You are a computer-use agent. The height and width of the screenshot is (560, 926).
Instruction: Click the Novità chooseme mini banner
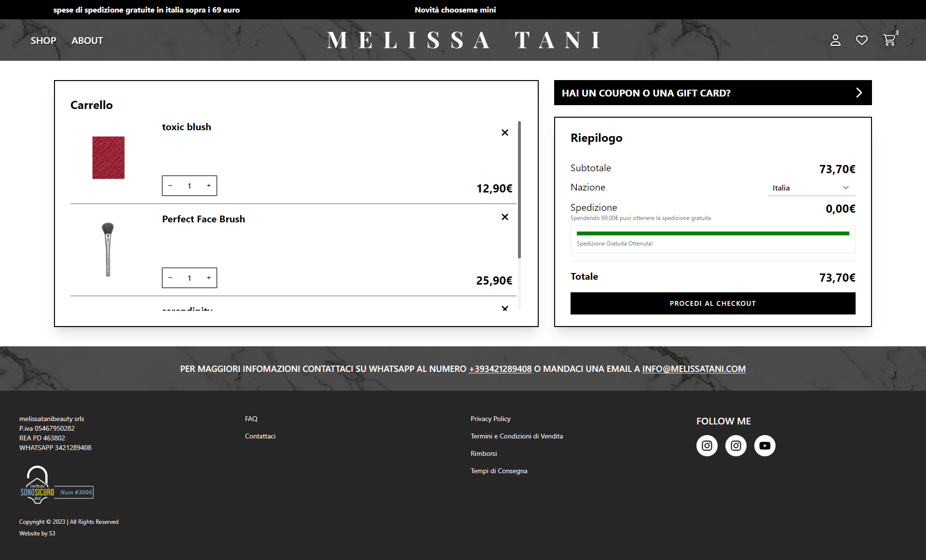pyautogui.click(x=455, y=10)
